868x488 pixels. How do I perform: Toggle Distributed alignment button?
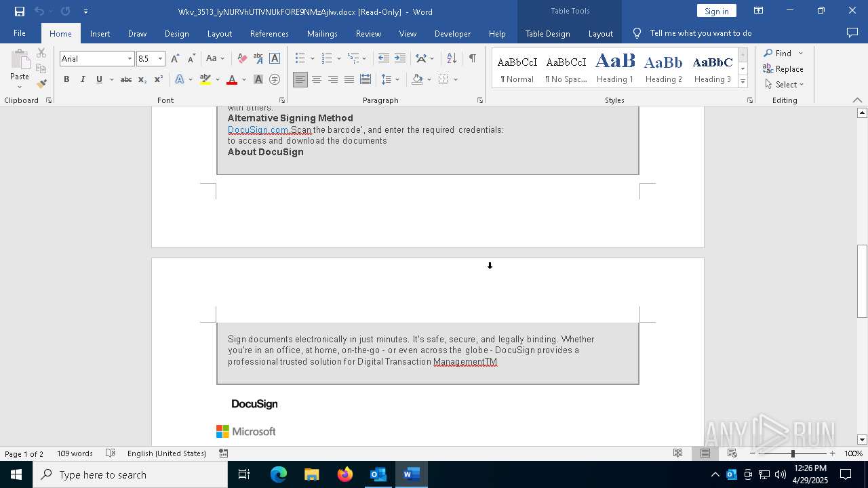point(366,79)
